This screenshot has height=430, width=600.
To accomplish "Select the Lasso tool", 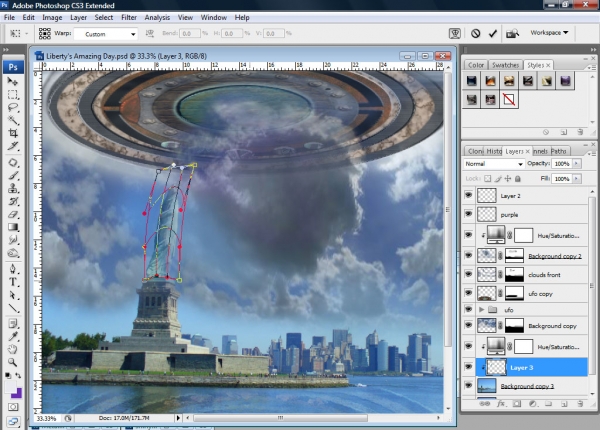I will pos(13,108).
